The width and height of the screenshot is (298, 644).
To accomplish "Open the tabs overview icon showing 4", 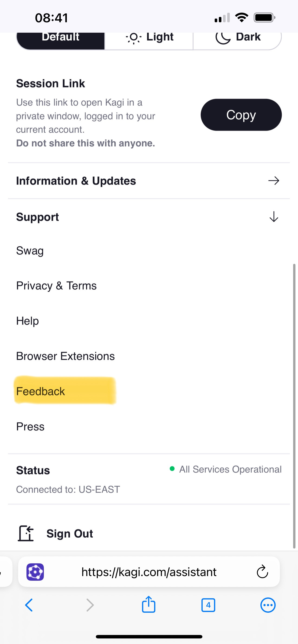I will [208, 605].
